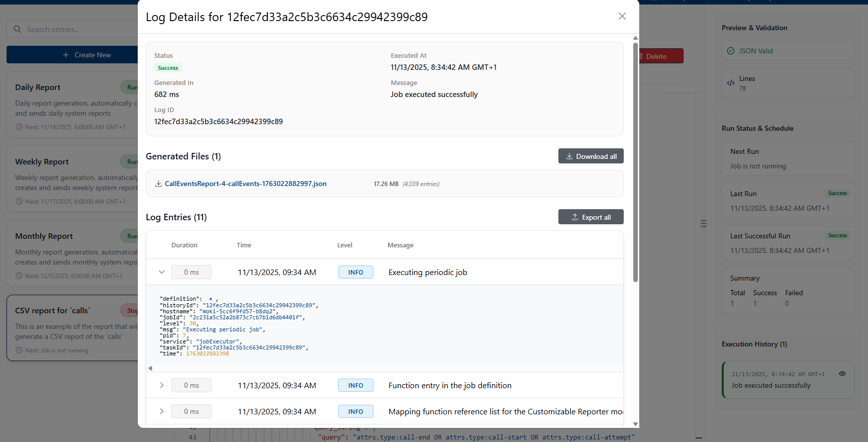This screenshot has height=442, width=868.
Task: Click the search magnifier icon
Action: pos(18,29)
